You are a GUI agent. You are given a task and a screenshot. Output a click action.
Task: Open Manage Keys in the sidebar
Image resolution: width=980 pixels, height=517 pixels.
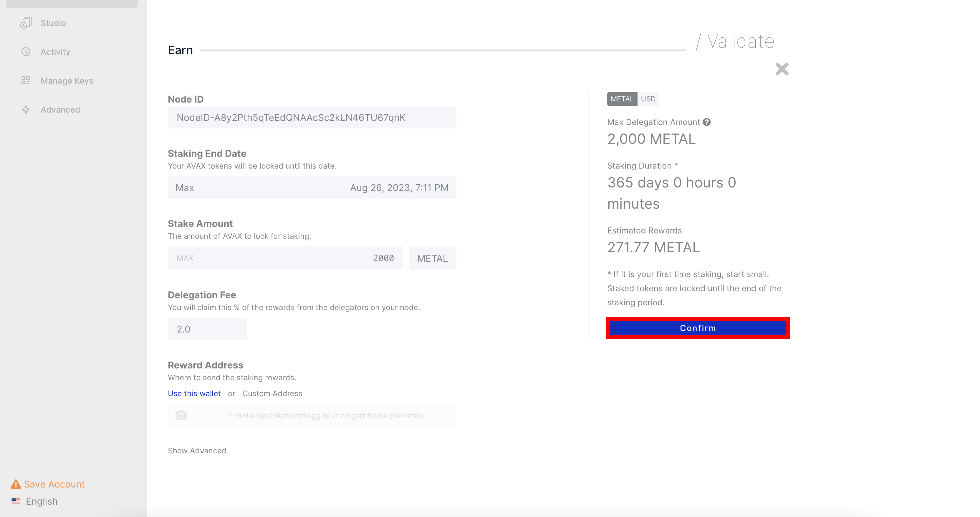click(67, 81)
